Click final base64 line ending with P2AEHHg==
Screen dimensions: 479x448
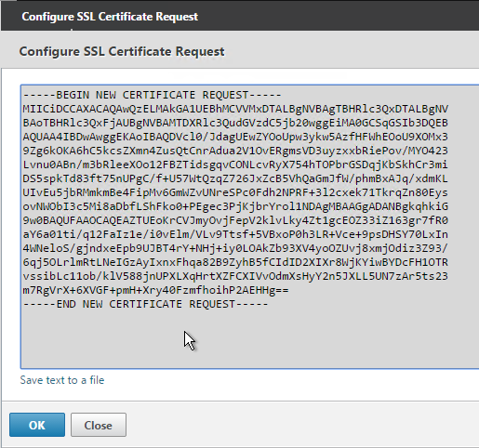tap(155, 290)
